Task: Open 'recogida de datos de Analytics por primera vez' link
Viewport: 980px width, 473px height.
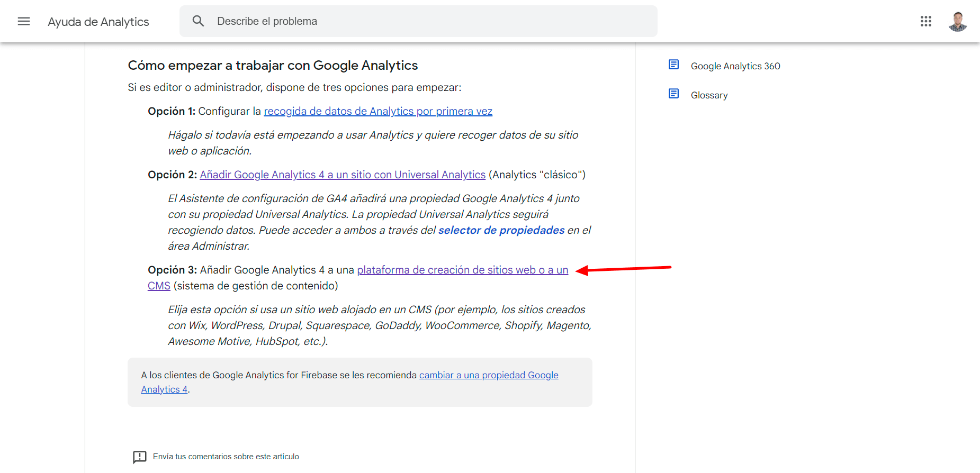Action: click(x=378, y=111)
